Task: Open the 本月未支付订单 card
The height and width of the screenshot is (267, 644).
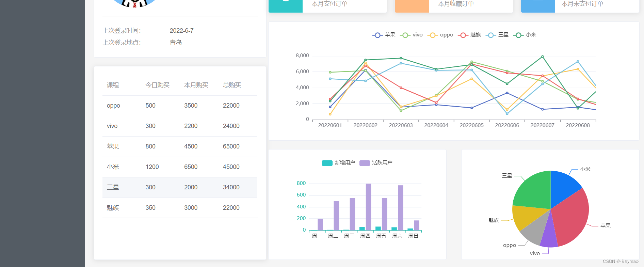Action: click(x=580, y=6)
